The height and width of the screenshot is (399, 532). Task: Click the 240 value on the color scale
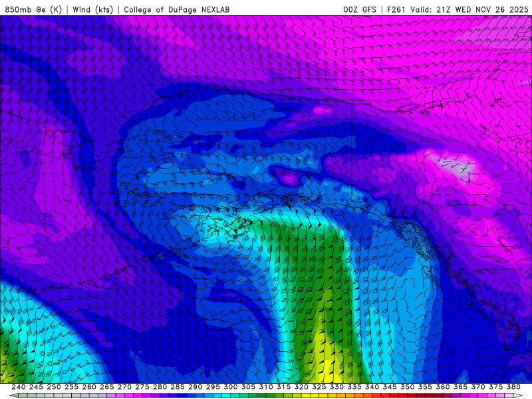[19, 387]
